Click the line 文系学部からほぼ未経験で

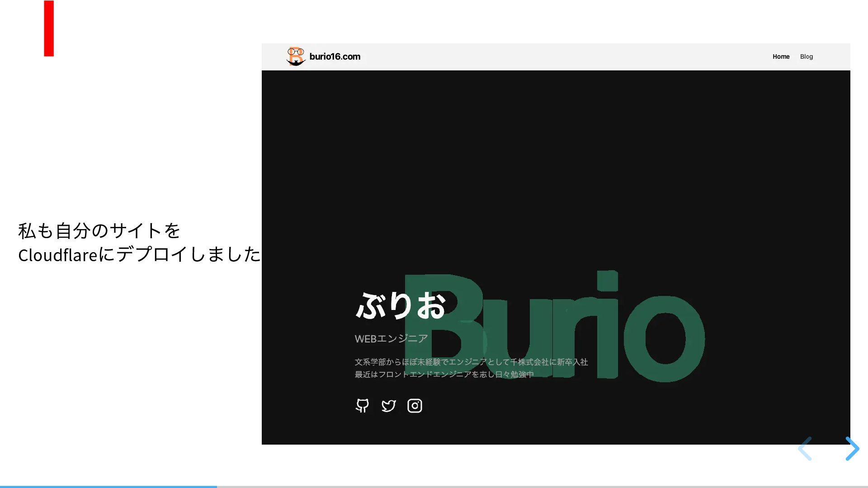[x=471, y=362]
